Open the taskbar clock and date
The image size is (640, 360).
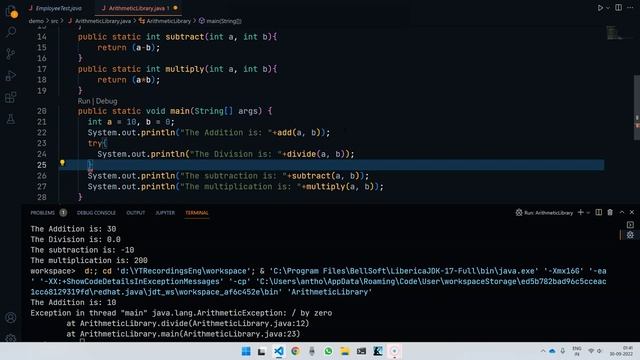click(622, 351)
